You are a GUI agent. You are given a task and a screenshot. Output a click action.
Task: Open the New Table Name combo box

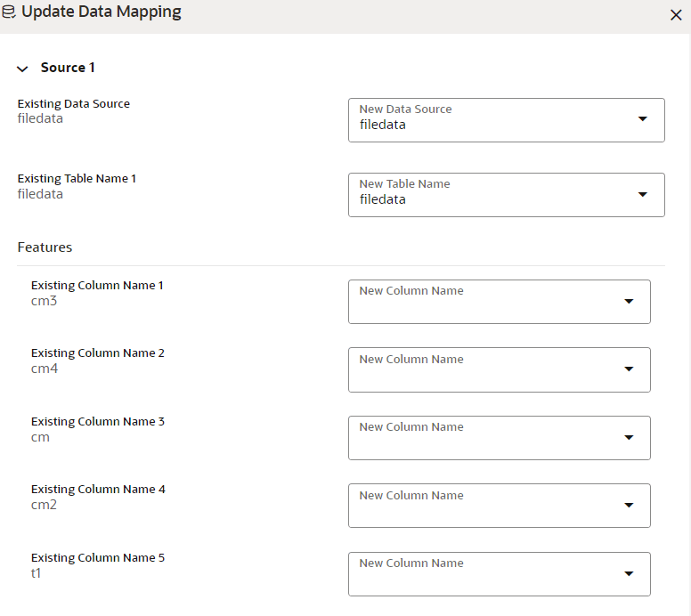pyautogui.click(x=494, y=195)
